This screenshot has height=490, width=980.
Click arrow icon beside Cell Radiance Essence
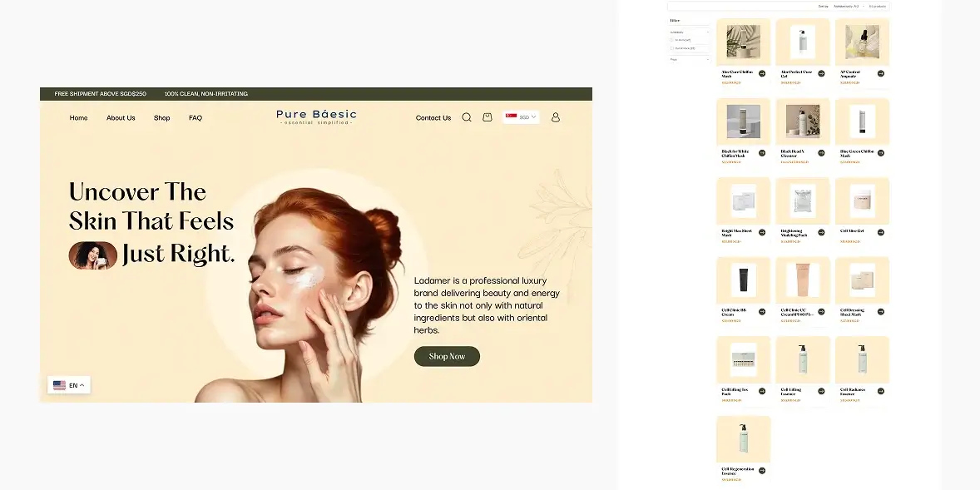point(881,391)
